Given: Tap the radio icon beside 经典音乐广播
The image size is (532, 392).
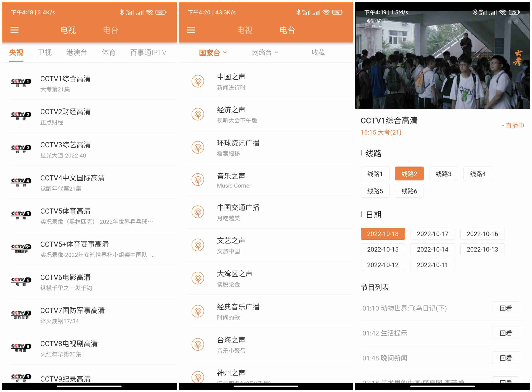Looking at the screenshot, I should tap(198, 311).
